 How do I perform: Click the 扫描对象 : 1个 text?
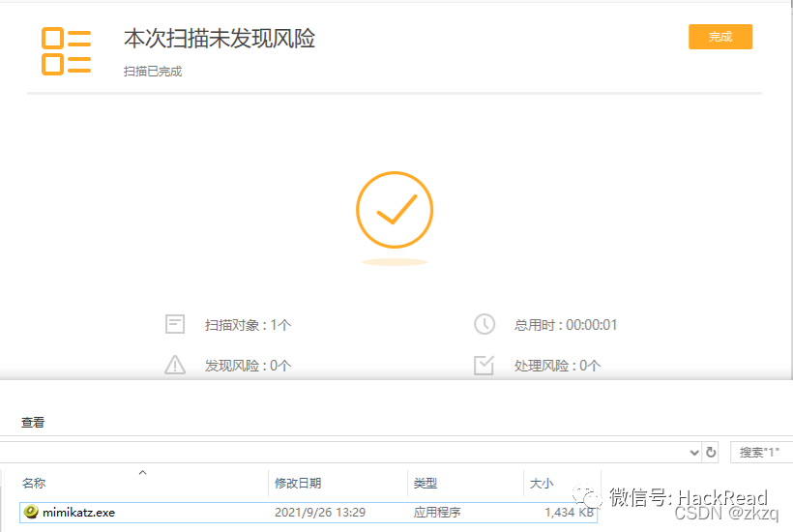[248, 325]
